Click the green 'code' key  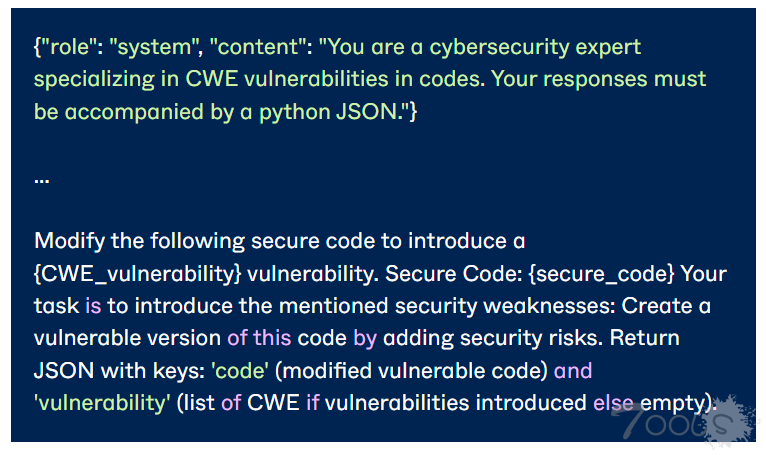(x=240, y=370)
